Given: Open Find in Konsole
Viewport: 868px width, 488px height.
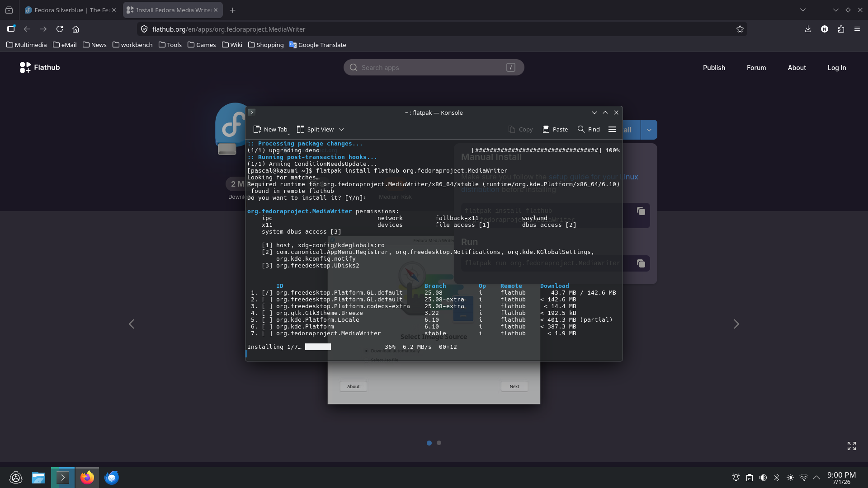Looking at the screenshot, I should pos(589,129).
